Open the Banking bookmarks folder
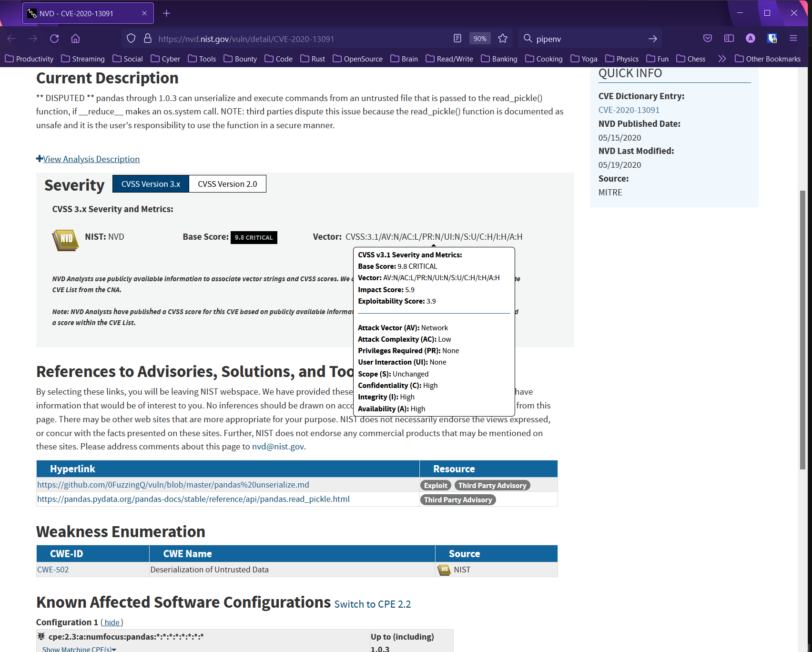The image size is (812, 652). tap(499, 59)
